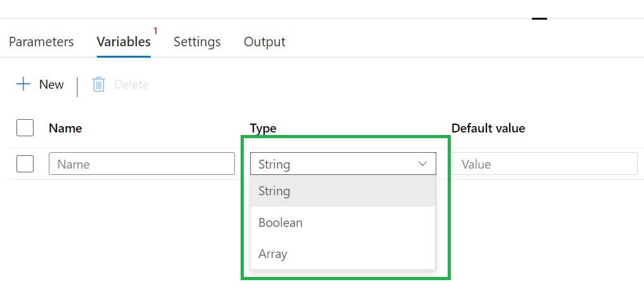Open the Type dropdown showing String
The width and height of the screenshot is (644, 289).
[343, 164]
